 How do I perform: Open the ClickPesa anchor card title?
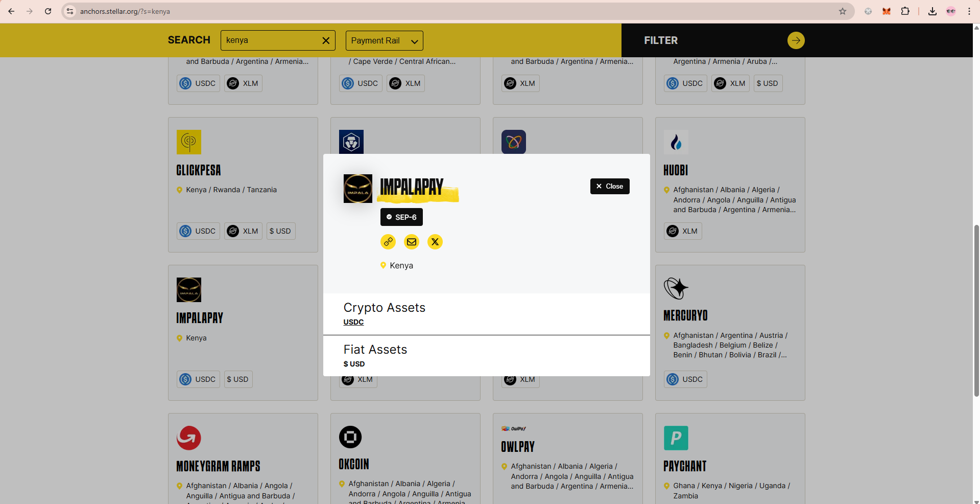[x=199, y=170]
